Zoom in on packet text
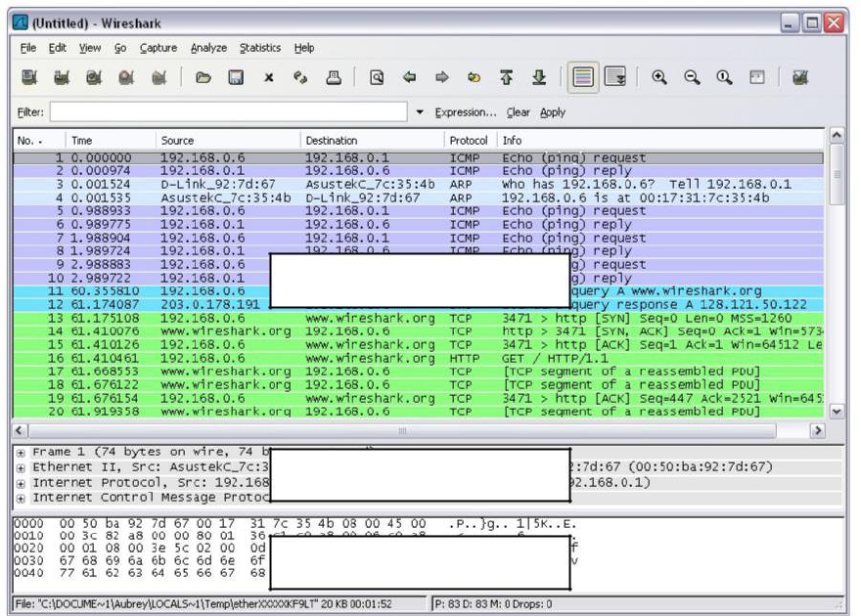The width and height of the screenshot is (861, 616). 659,77
